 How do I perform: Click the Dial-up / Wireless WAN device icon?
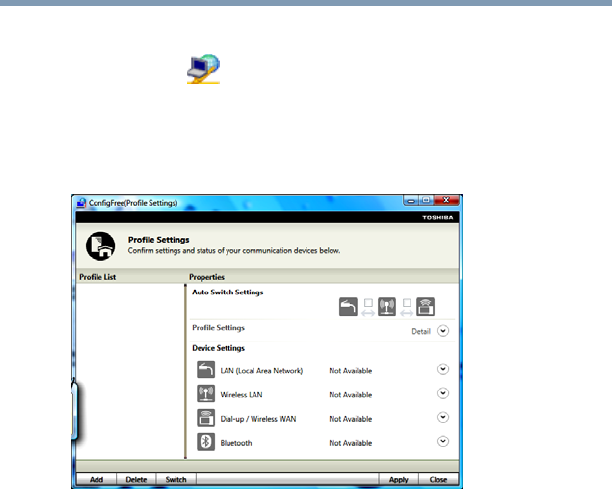pyautogui.click(x=206, y=418)
